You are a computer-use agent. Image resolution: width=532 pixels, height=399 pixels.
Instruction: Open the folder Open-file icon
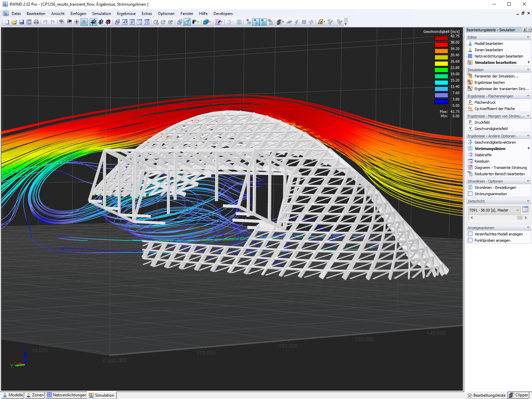tap(14, 22)
